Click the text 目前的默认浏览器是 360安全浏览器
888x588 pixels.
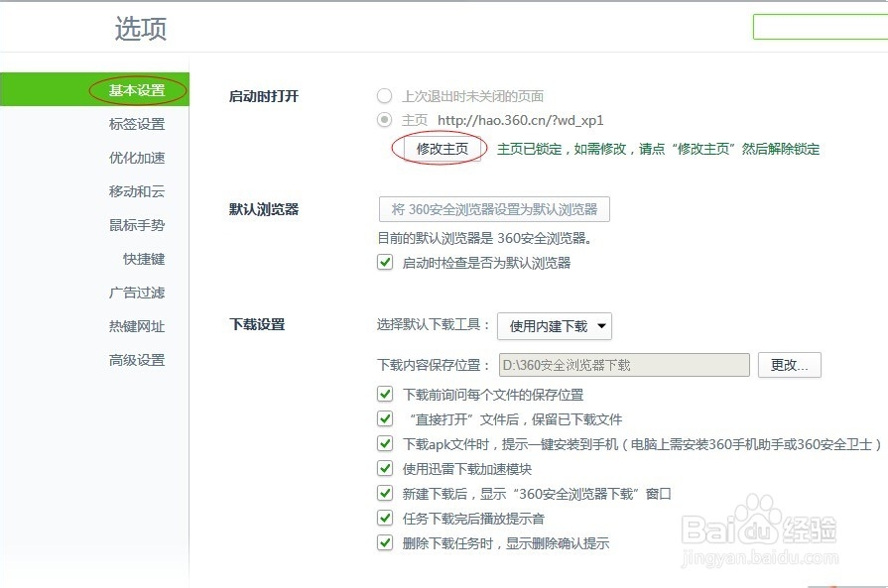point(484,238)
